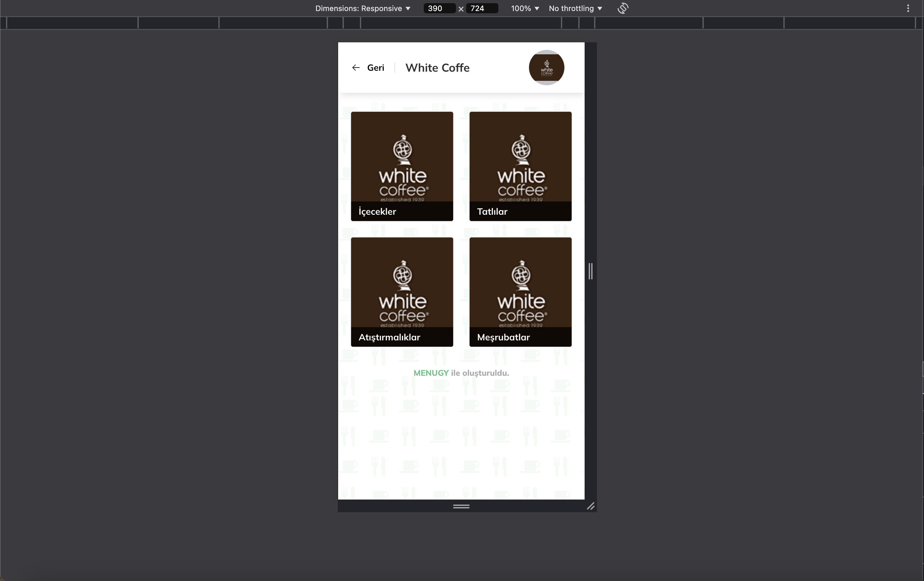The image size is (924, 581).
Task: Click the 'ile oluşturuldu.' footer text
Action: (480, 373)
